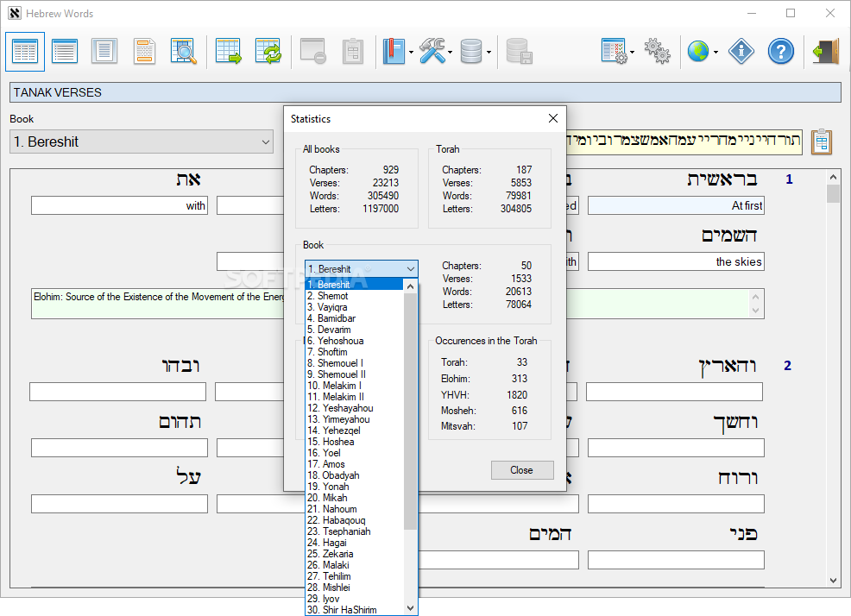Click the translation field containing 'At first'
Viewport: 851px width, 616px height.
point(677,205)
